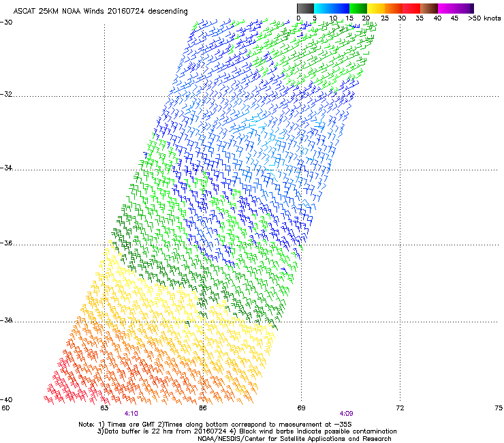Select the orange 25-30 knots color segment

(x=394, y=8)
